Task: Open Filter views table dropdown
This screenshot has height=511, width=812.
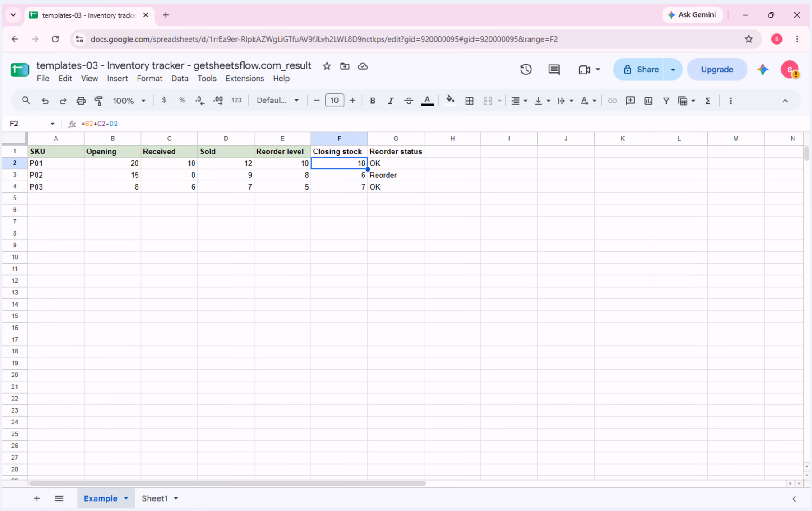Action: pyautogui.click(x=687, y=101)
